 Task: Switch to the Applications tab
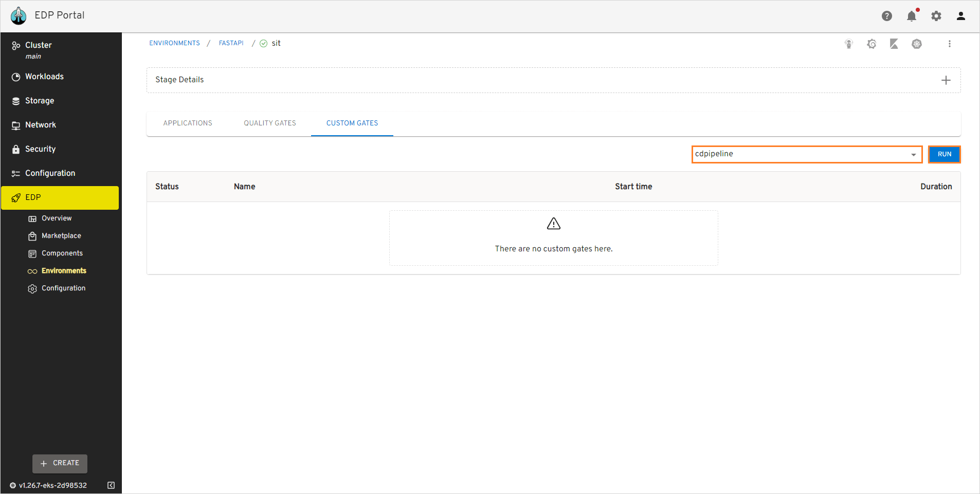click(x=188, y=123)
